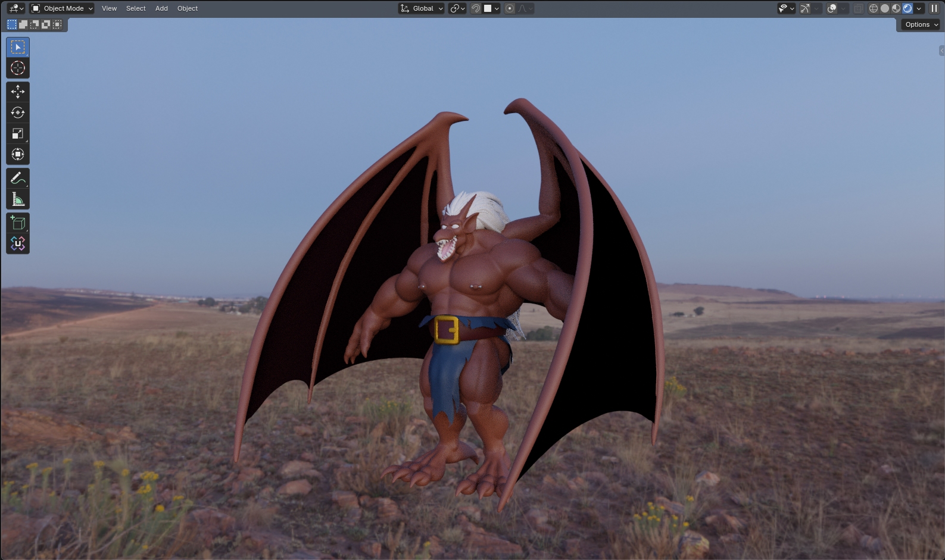Image resolution: width=945 pixels, height=560 pixels.
Task: Expand the viewport shading options arrow
Action: [919, 8]
